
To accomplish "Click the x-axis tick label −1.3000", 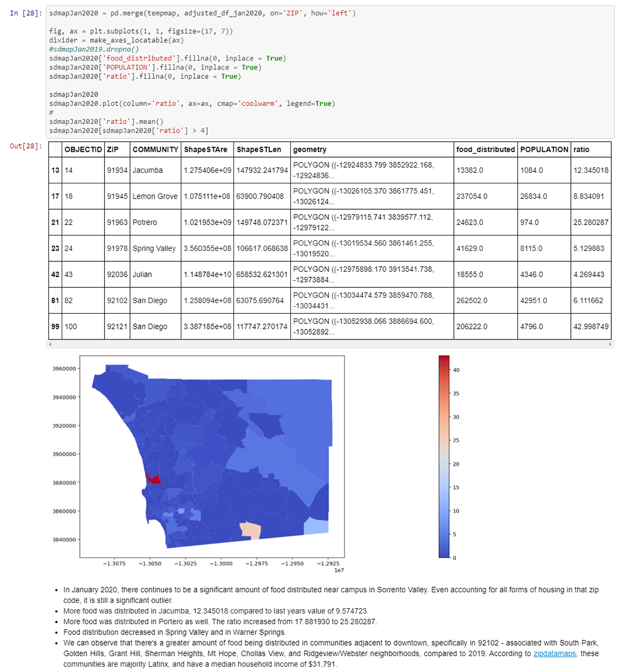I will (221, 564).
